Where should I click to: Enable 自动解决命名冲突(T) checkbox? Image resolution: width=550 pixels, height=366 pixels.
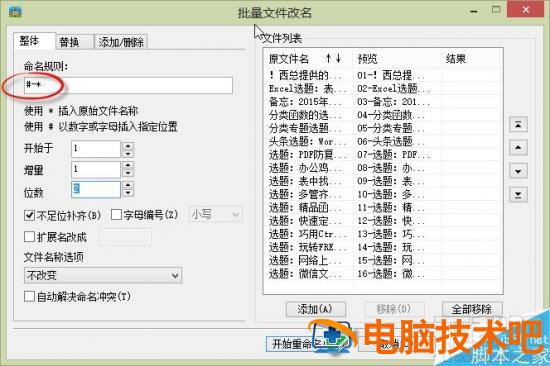click(29, 296)
